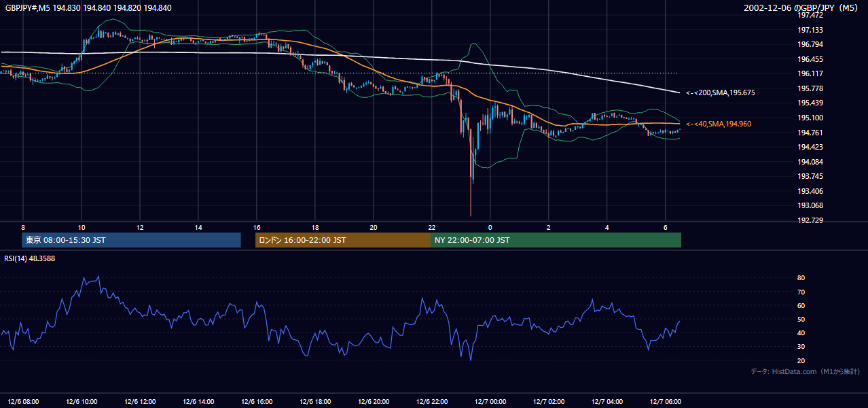This screenshot has width=868, height=408.
Task: Select the NY 22:00-07:00 JST session bar
Action: click(556, 240)
